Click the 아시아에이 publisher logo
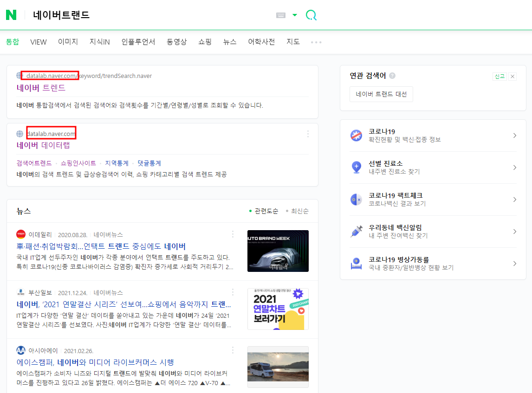 pyautogui.click(x=21, y=350)
